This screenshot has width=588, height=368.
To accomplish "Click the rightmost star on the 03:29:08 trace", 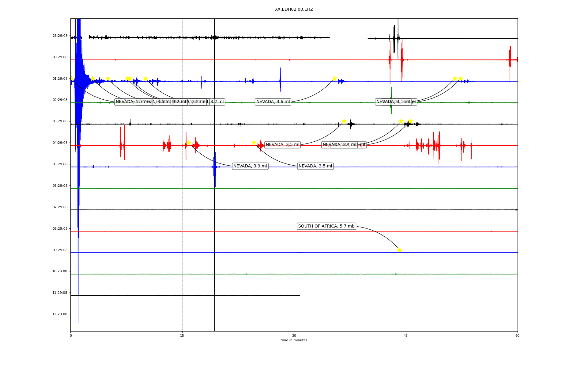I will pos(410,121).
